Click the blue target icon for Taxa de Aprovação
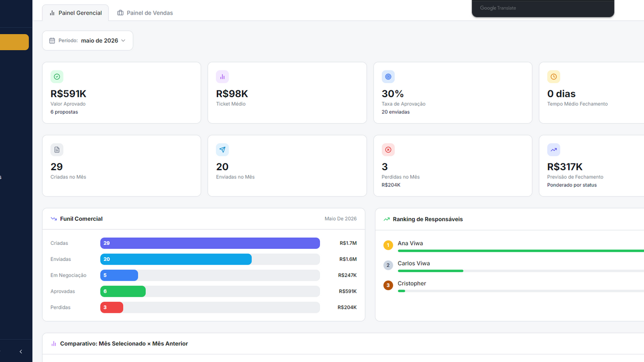644x362 pixels. point(388,77)
